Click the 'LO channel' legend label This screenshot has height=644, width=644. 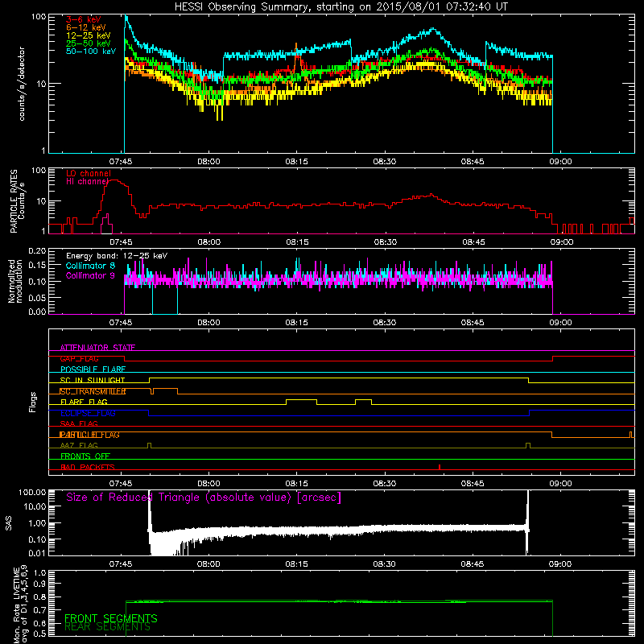pos(89,173)
